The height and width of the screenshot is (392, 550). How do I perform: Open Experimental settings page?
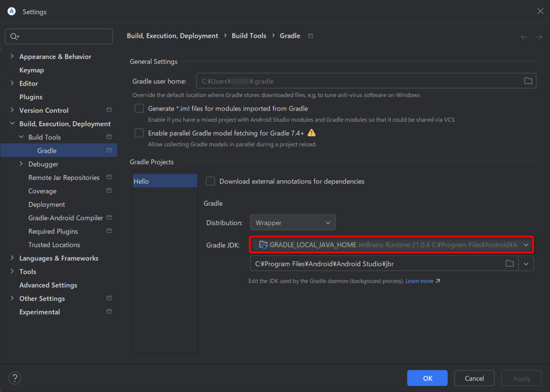pyautogui.click(x=39, y=312)
